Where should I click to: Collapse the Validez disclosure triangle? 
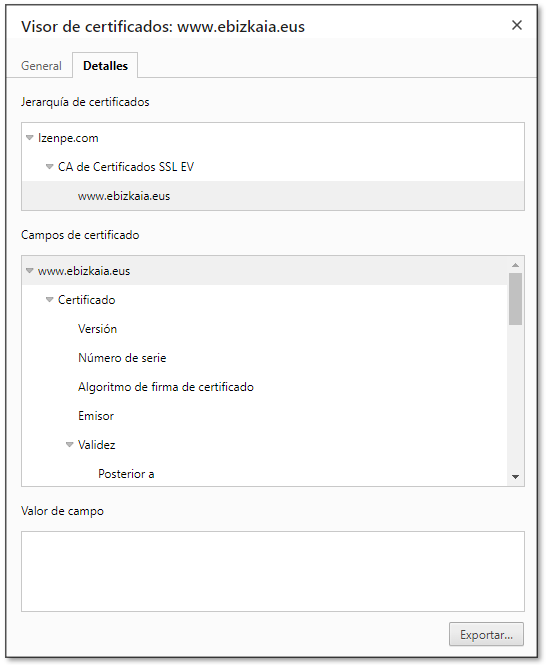point(70,445)
